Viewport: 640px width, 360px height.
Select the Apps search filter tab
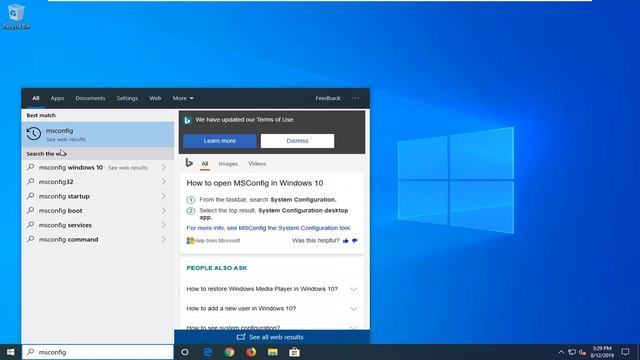57,98
